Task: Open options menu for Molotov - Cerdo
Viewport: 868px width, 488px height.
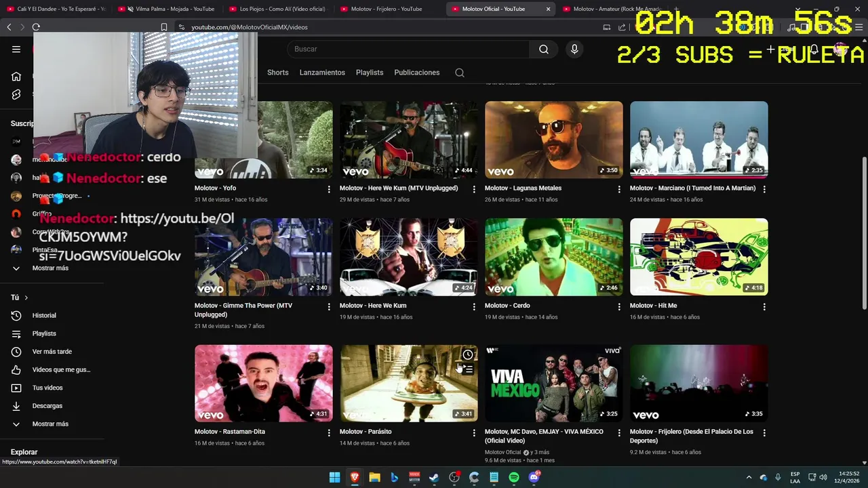Action: [619, 306]
